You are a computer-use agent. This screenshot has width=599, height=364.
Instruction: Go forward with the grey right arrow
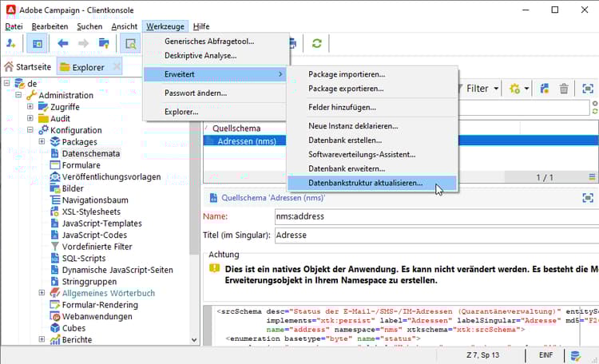83,43
